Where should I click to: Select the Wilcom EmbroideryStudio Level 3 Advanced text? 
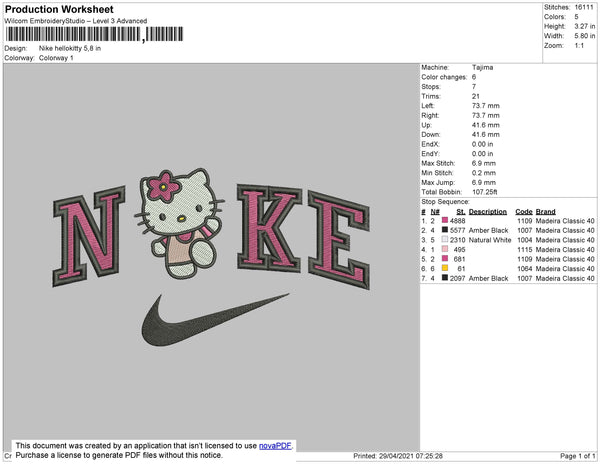point(76,21)
